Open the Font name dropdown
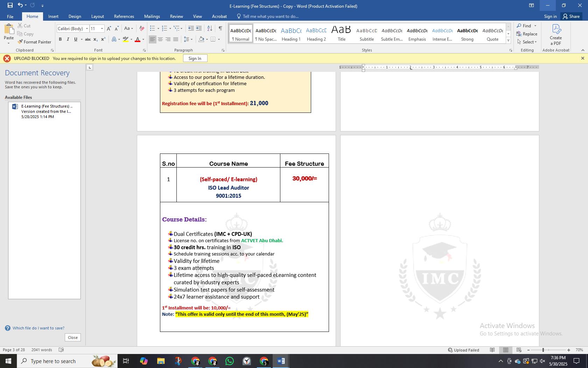The height and width of the screenshot is (368, 588). click(x=87, y=28)
